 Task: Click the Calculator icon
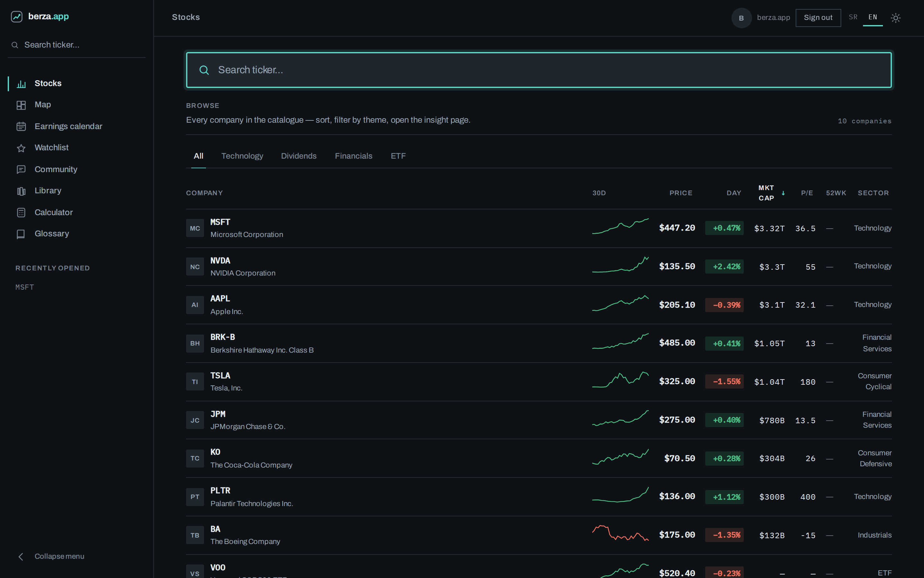21,213
